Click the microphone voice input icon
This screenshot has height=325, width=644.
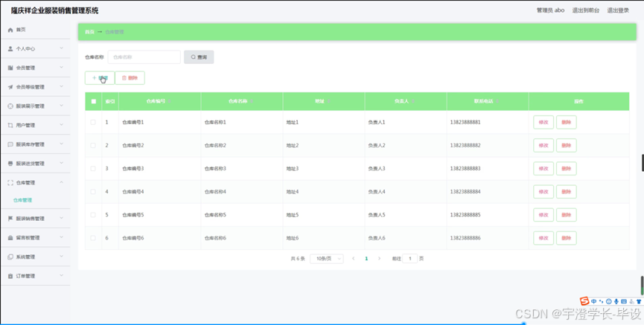(x=616, y=301)
